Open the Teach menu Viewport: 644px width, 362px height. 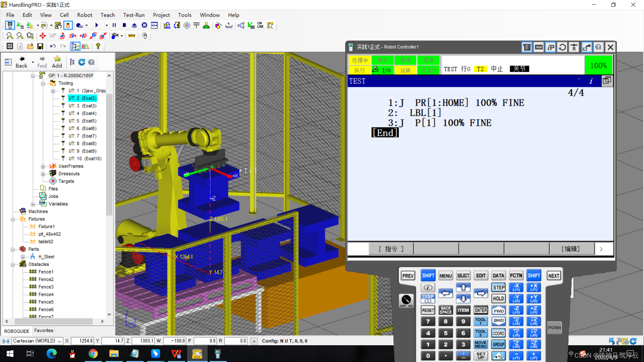pos(108,15)
